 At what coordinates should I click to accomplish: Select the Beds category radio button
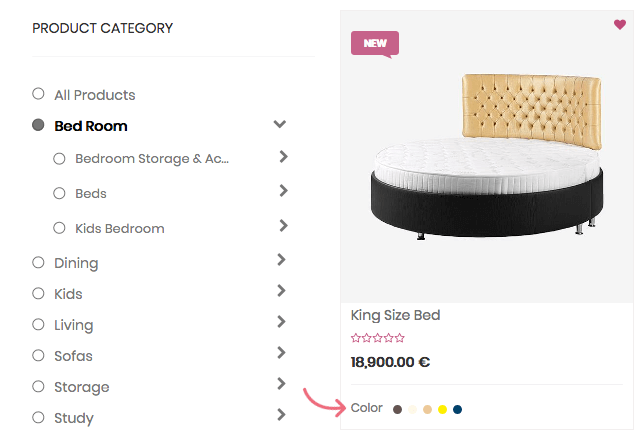[x=59, y=193]
